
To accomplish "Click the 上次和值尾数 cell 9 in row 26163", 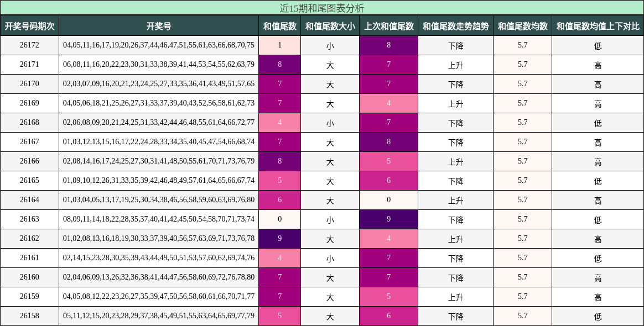I will (x=389, y=219).
